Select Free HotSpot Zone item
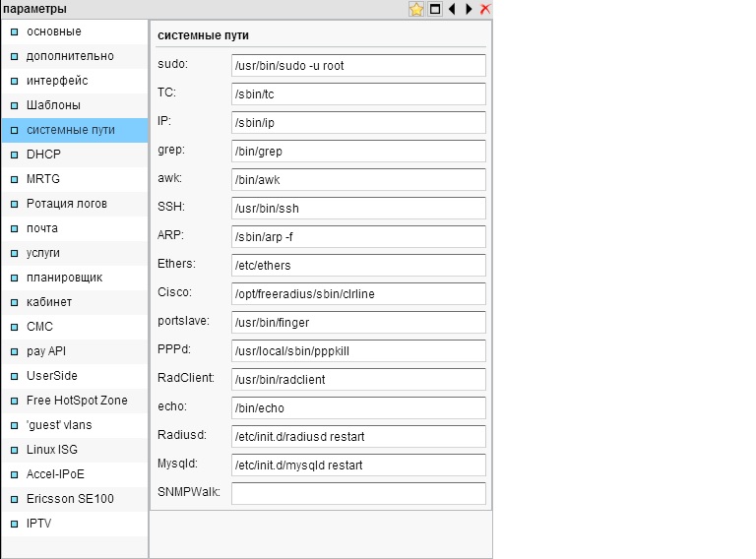Viewport: 756px width, 559px height. (77, 401)
